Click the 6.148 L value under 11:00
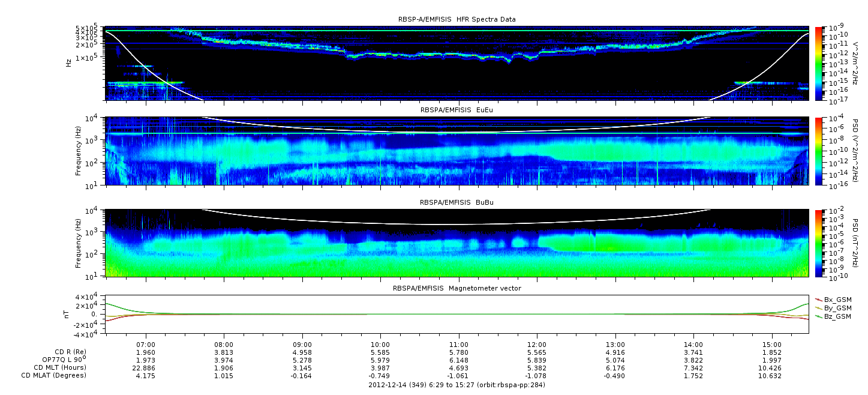The width and height of the screenshot is (868, 395). click(x=458, y=360)
